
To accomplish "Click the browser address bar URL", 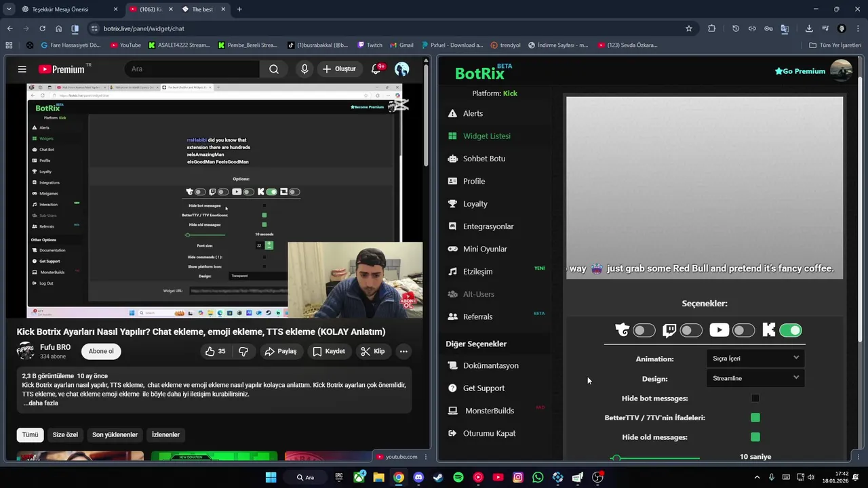I will click(144, 28).
